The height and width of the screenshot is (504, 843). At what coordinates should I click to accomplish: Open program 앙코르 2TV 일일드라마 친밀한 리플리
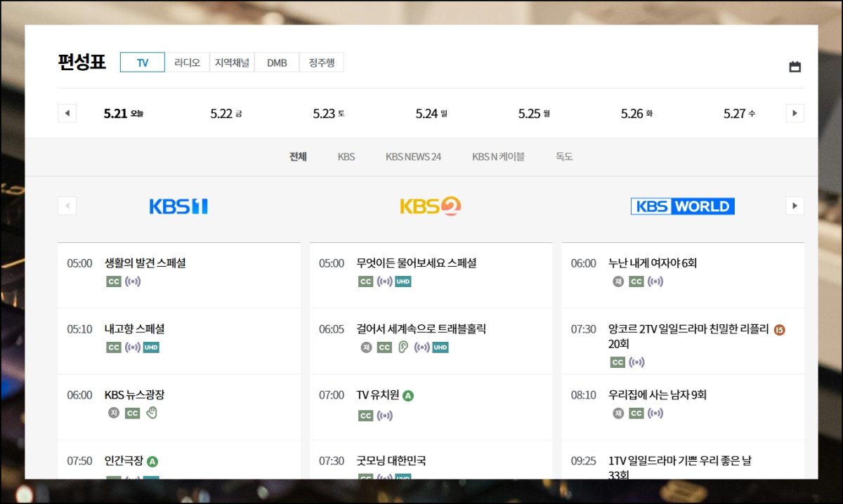coord(688,336)
